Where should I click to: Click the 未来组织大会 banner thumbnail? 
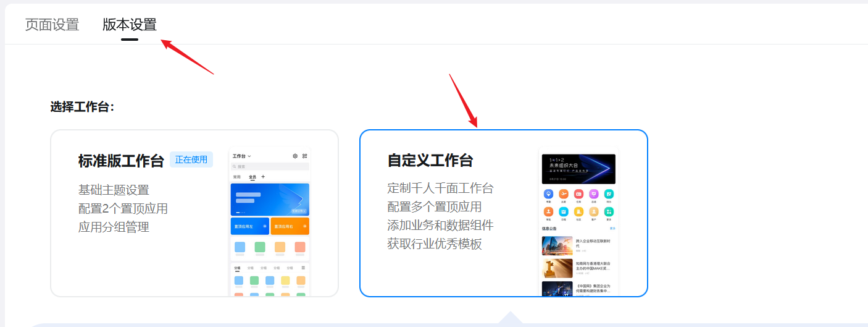[578, 169]
